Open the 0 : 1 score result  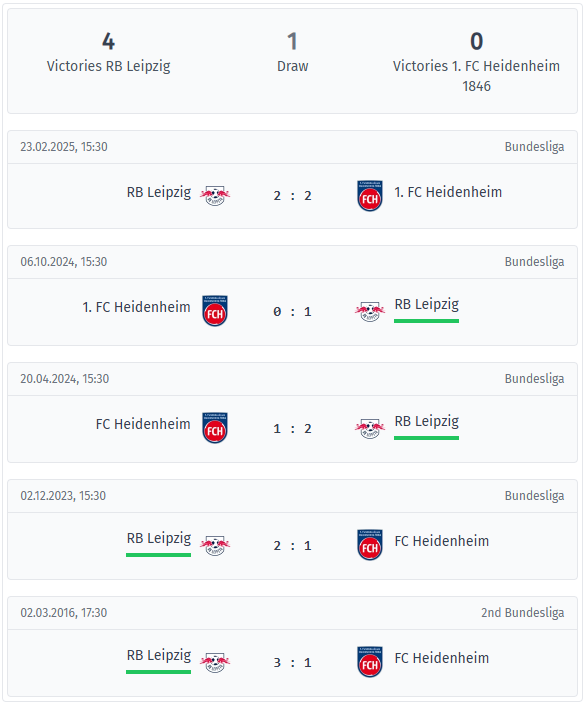click(292, 311)
